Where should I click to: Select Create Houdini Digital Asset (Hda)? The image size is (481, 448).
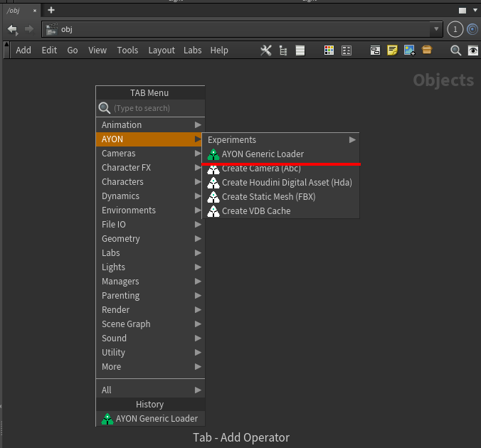click(x=280, y=183)
